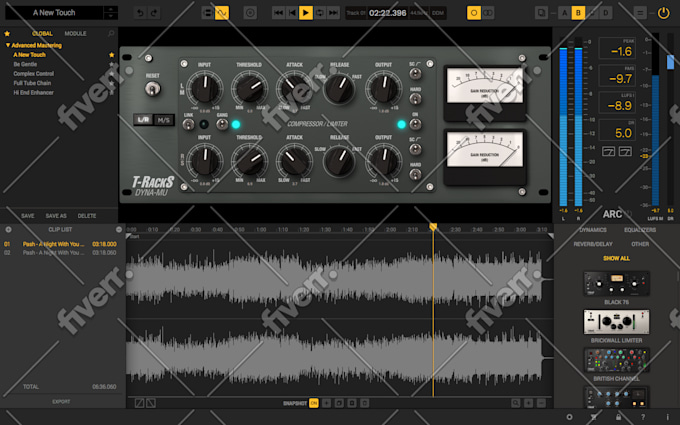The height and width of the screenshot is (425, 680).
Task: Click the add snapshot plus icon
Action: [326, 403]
